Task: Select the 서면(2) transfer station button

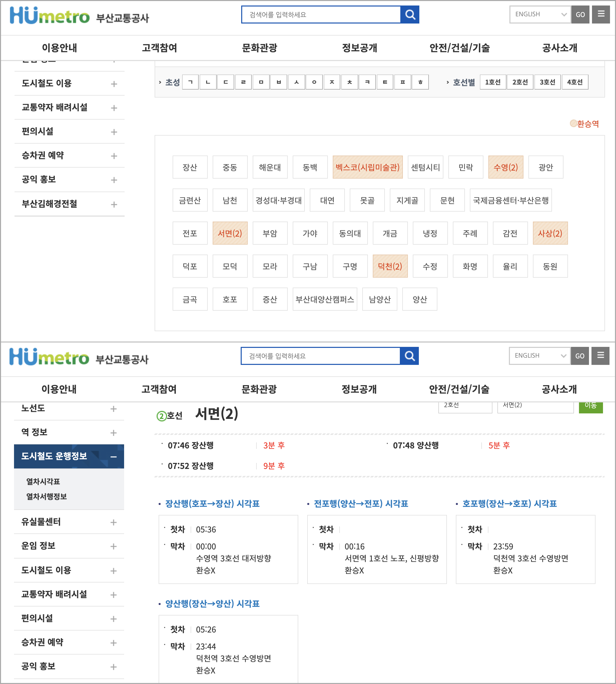Action: (230, 233)
